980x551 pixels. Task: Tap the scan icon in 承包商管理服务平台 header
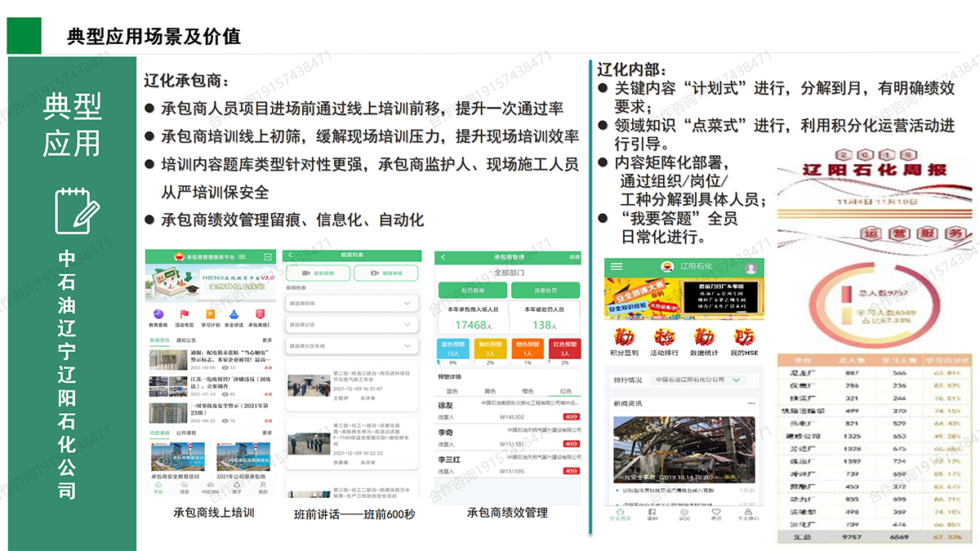click(267, 256)
